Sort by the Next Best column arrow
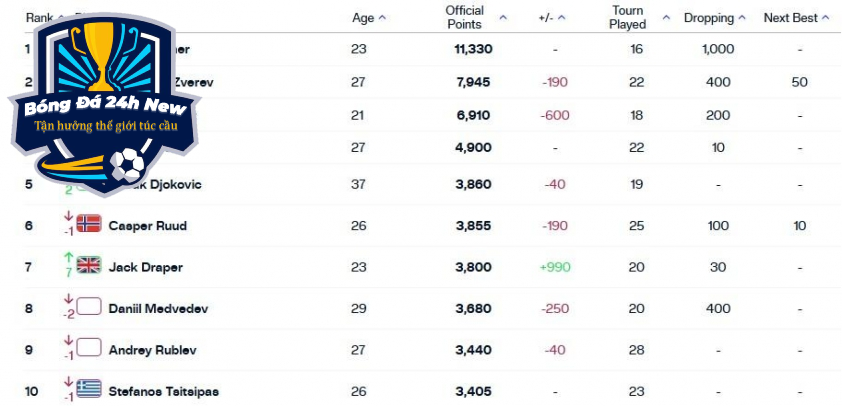Image resolution: width=842 pixels, height=406 pixels. 826,18
